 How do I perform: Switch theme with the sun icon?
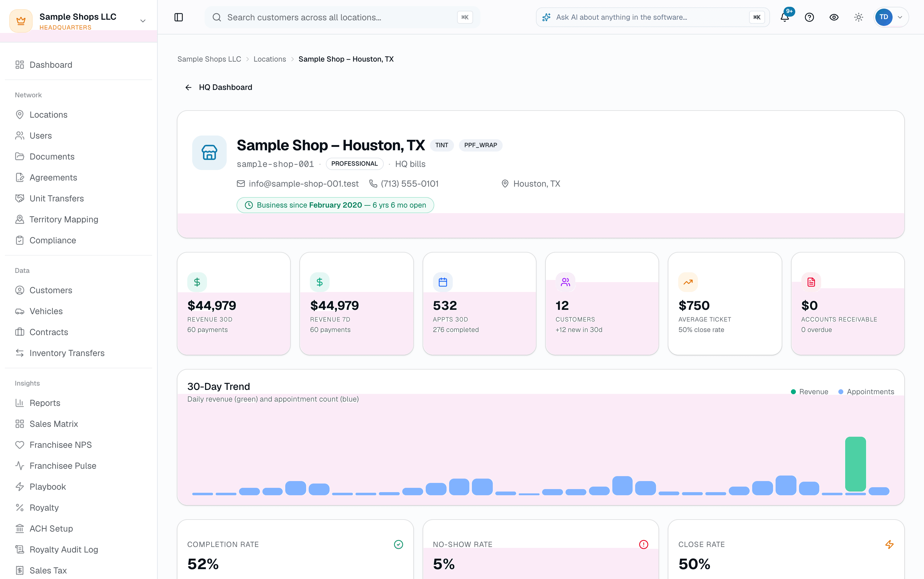(x=858, y=17)
